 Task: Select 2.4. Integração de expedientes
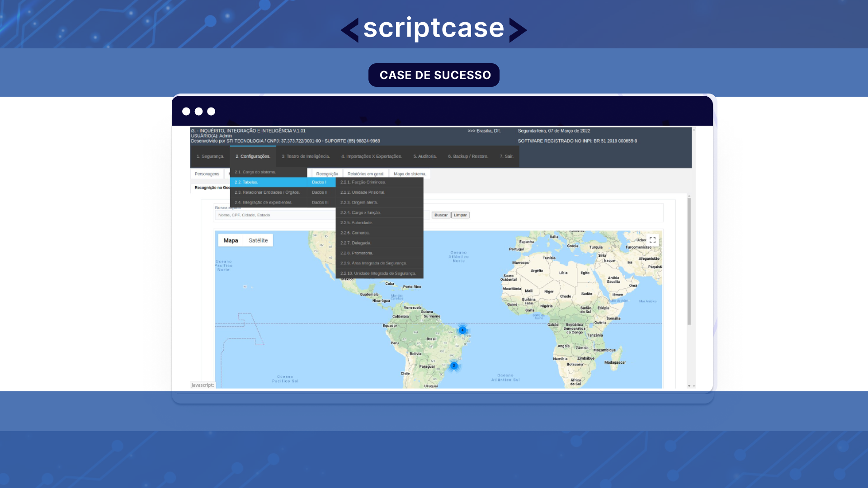coord(269,202)
